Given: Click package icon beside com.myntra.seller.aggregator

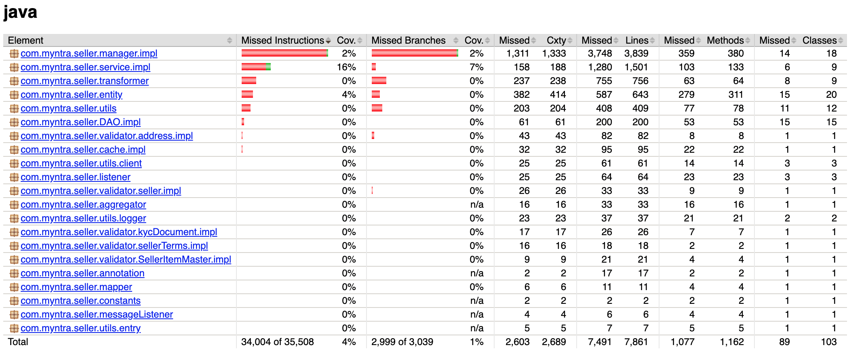Looking at the screenshot, I should click(x=14, y=204).
